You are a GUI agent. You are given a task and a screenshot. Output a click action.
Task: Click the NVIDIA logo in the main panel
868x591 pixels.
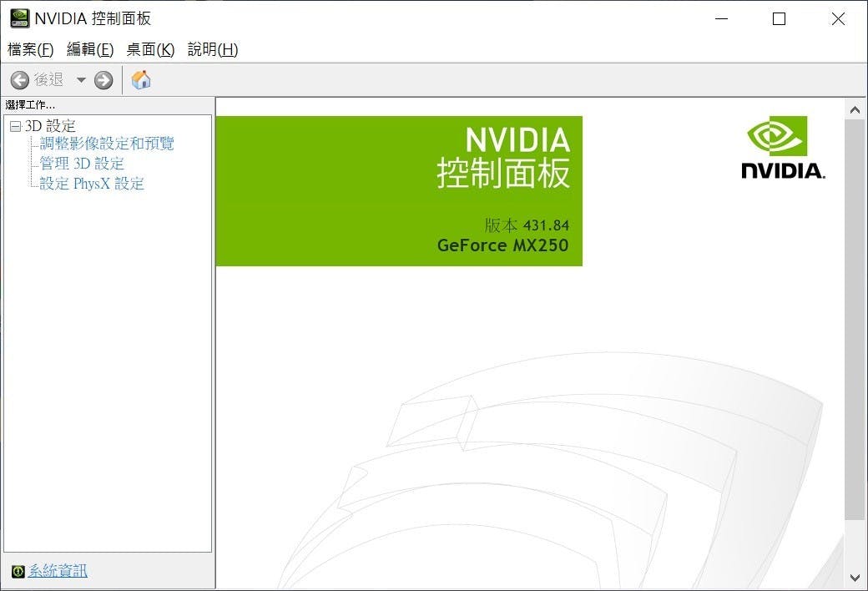click(x=782, y=148)
